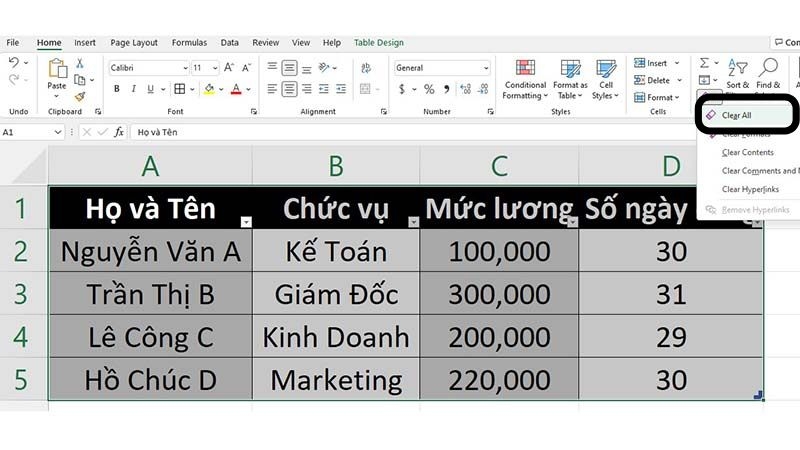Expand the Name Box A1 dropdown
Image resolution: width=800 pixels, height=450 pixels.
[57, 132]
